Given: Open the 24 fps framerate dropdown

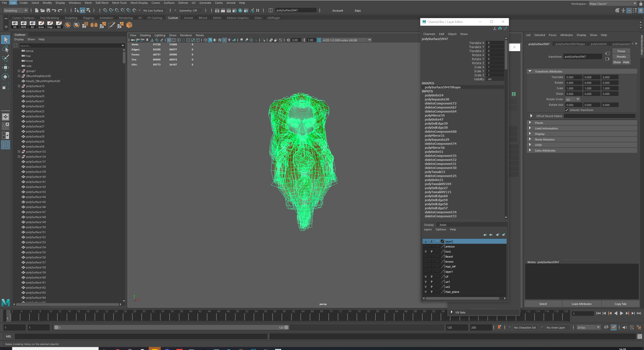Looking at the screenshot, I should coord(588,327).
